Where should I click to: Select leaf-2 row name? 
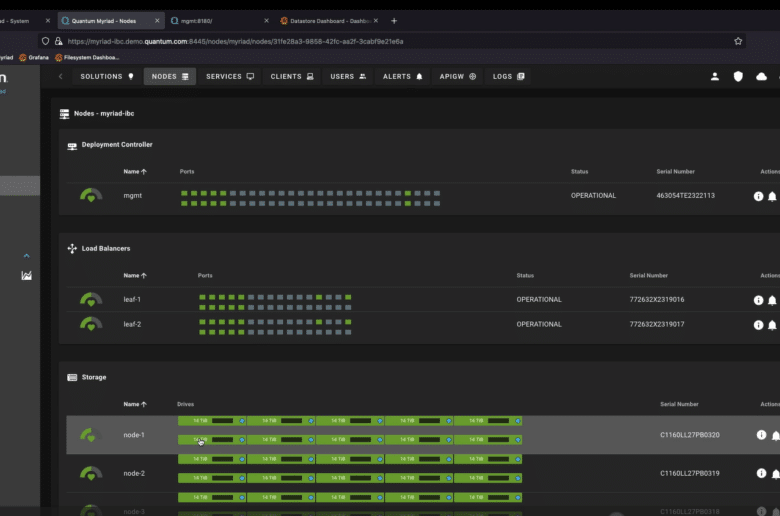point(132,324)
